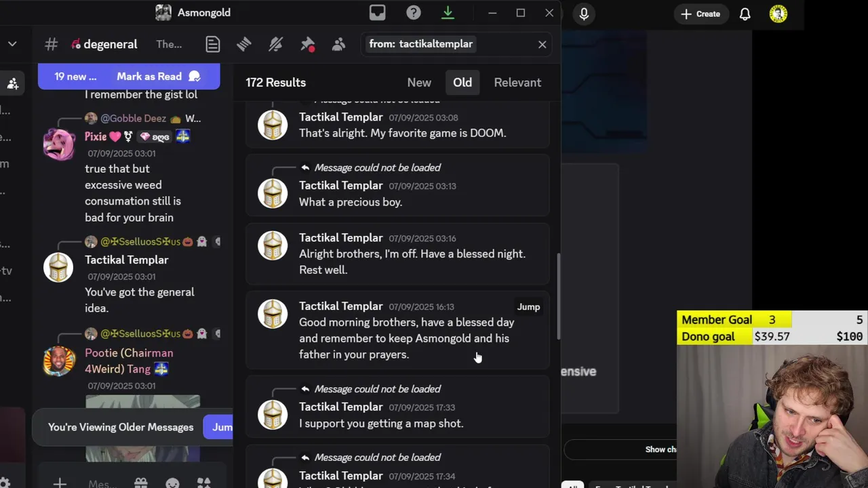The width and height of the screenshot is (868, 488).
Task: Click the green download update icon
Action: (448, 13)
